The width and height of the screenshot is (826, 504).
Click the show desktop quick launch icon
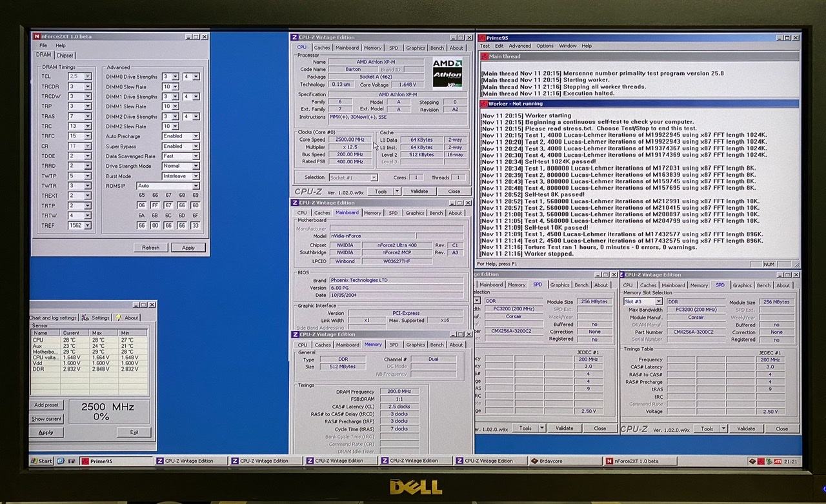click(71, 461)
